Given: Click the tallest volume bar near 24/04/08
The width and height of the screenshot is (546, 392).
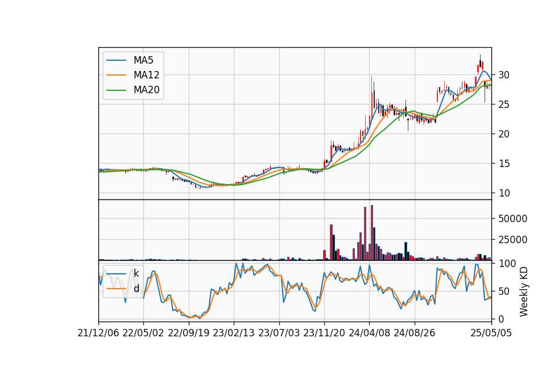Looking at the screenshot, I should point(372,233).
